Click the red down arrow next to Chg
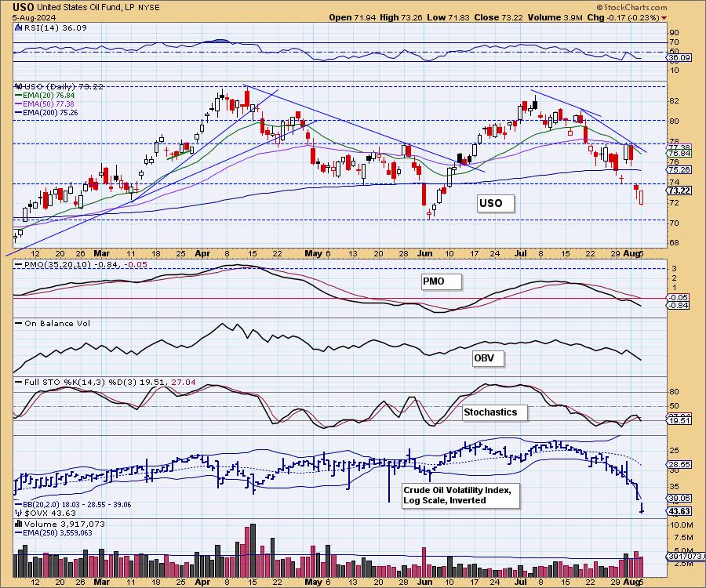The image size is (706, 588). [x=664, y=18]
